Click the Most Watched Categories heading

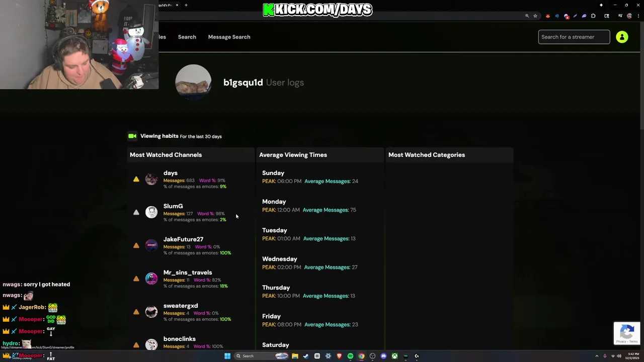pos(426,155)
